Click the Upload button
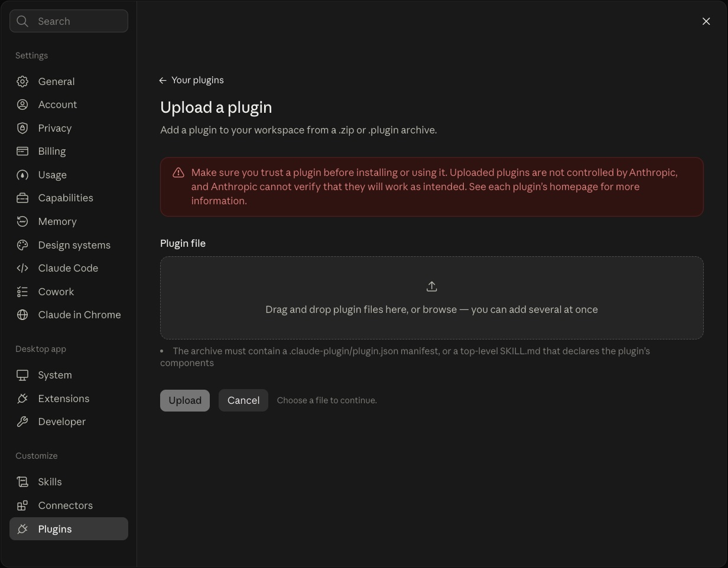This screenshot has height=568, width=728. pyautogui.click(x=185, y=400)
